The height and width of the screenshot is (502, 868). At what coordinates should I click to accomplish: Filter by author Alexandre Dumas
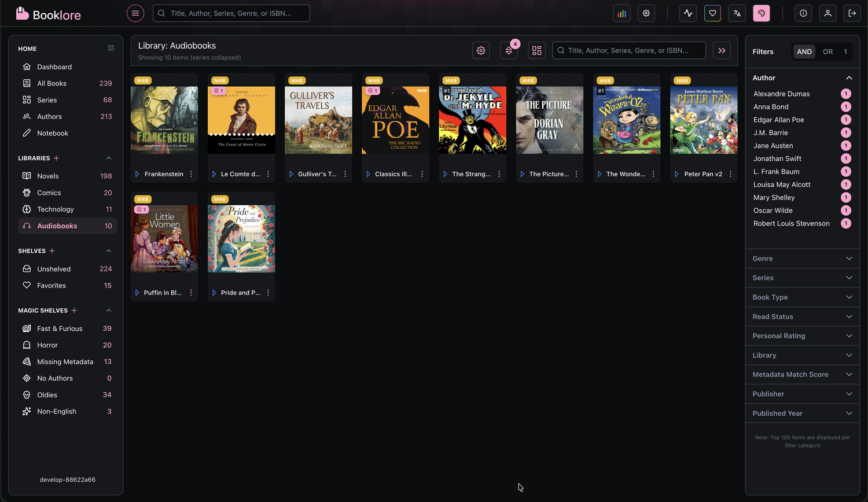pos(802,94)
